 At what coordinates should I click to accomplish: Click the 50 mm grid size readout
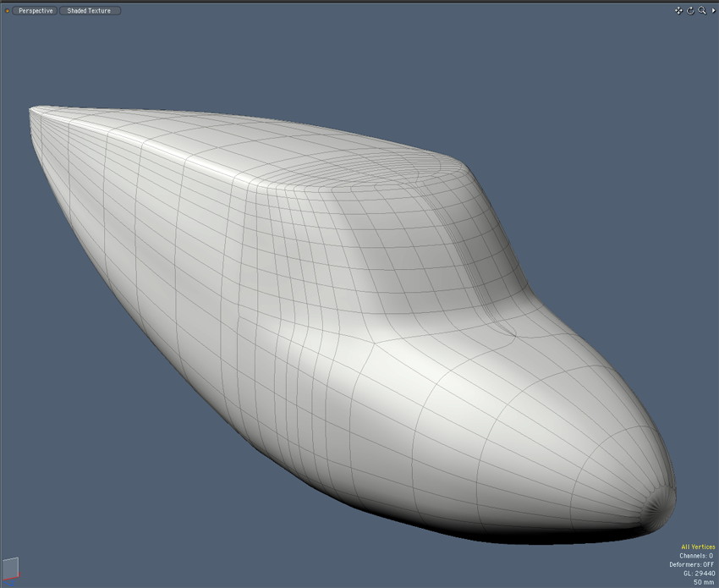tap(703, 582)
